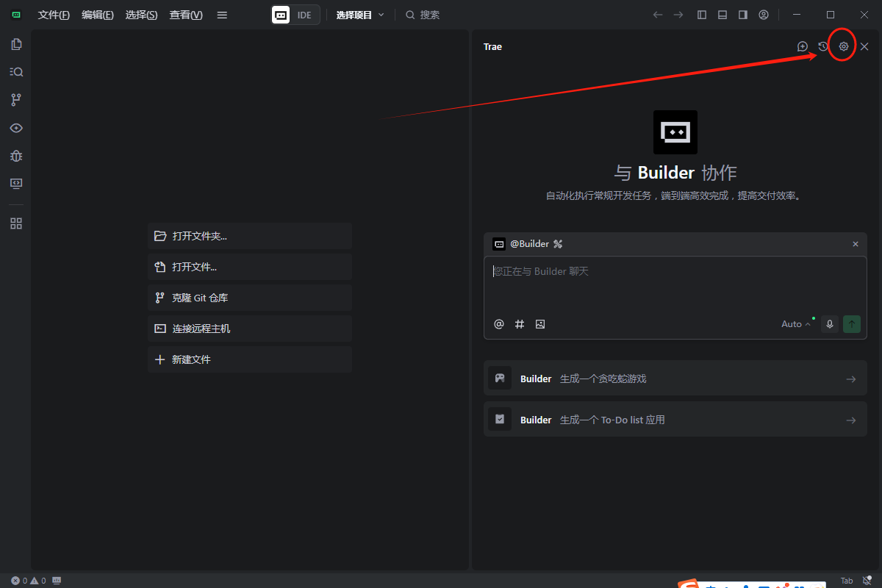882x588 pixels.
Task: Start a new chat in Trae panel
Action: pyautogui.click(x=803, y=46)
